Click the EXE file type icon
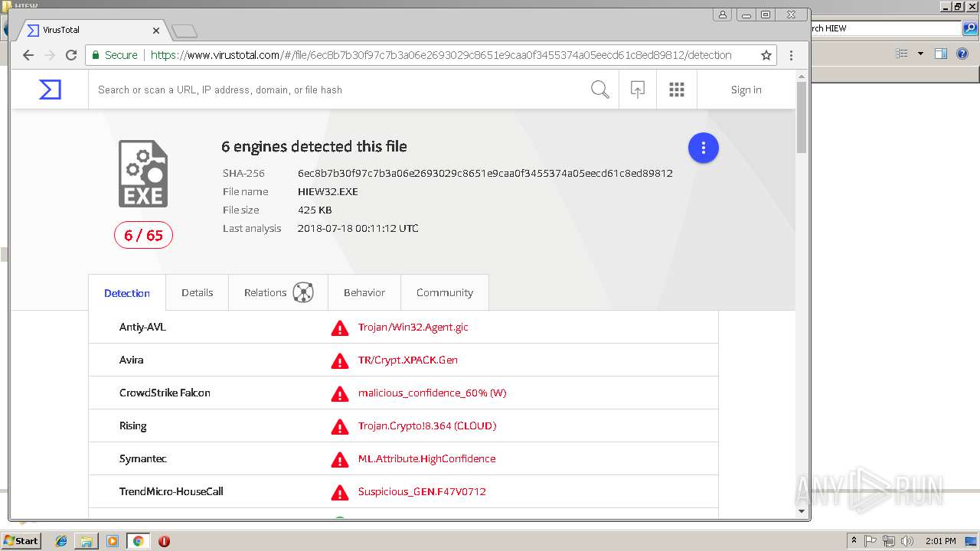980x551 pixels. [x=143, y=174]
